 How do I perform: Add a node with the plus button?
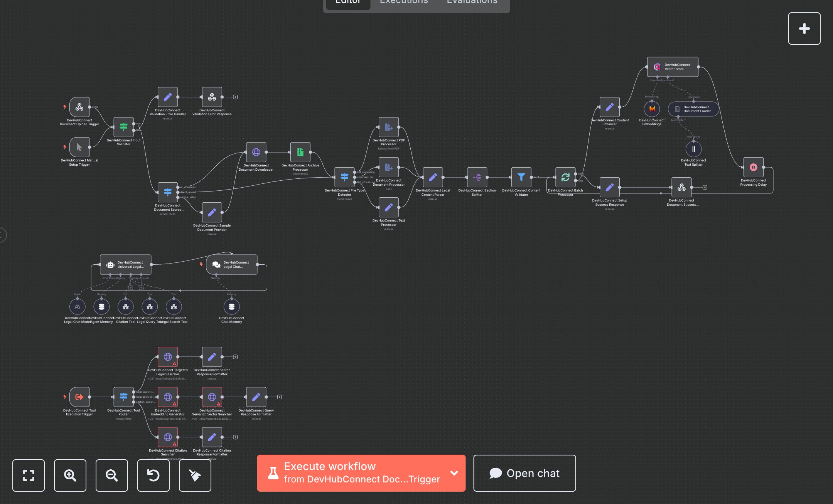click(804, 29)
